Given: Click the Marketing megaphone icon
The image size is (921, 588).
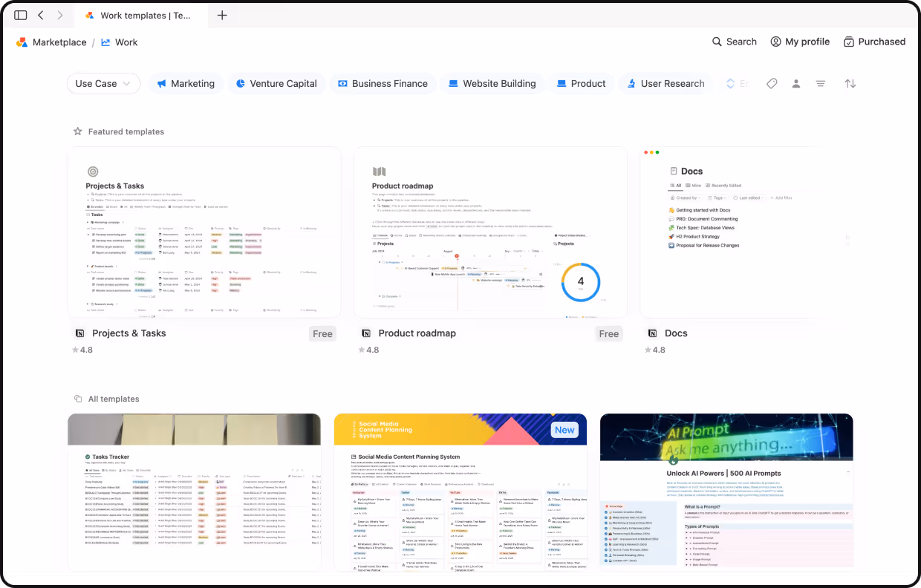Looking at the screenshot, I should 161,84.
